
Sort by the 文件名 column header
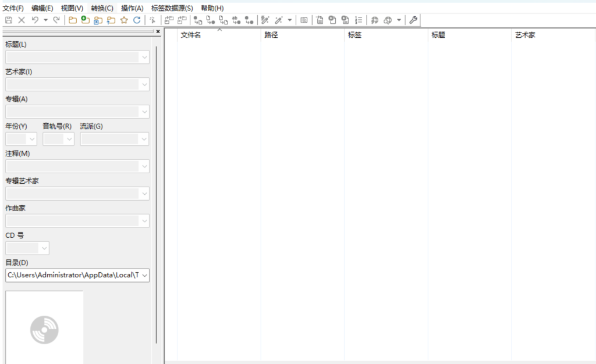(x=219, y=35)
